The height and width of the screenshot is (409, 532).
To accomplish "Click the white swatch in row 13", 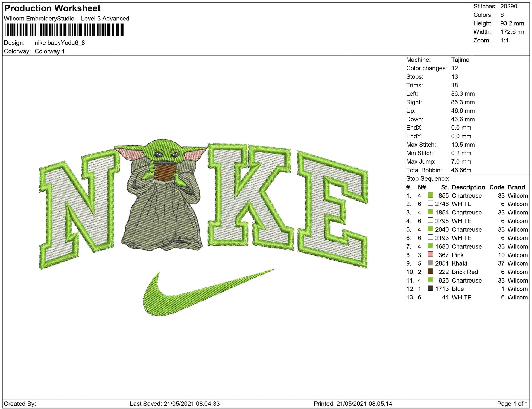I will tap(430, 297).
